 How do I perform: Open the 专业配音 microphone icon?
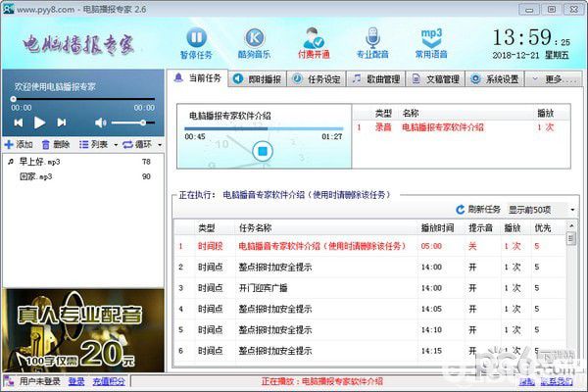pos(372,37)
